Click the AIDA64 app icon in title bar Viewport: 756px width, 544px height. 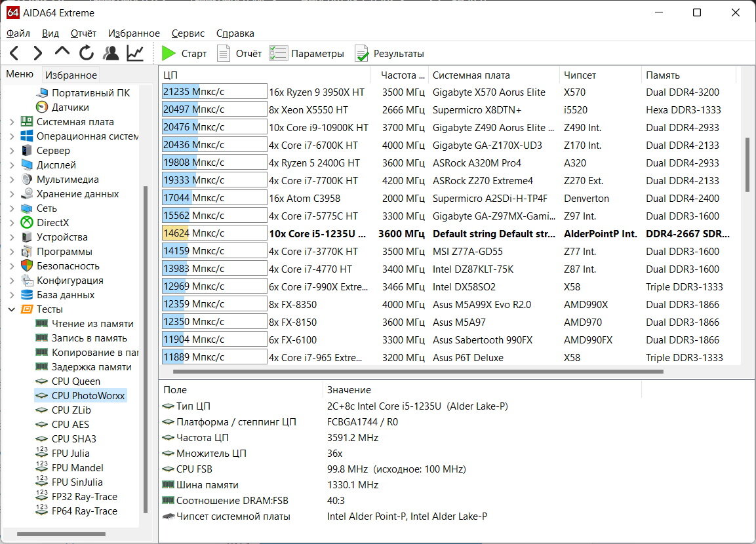coord(13,12)
